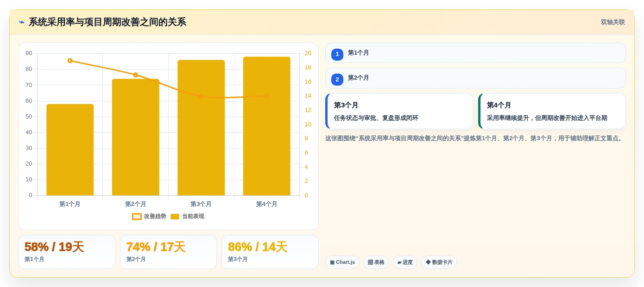Click left axis value 50
The width and height of the screenshot is (644, 287).
pyautogui.click(x=29, y=116)
